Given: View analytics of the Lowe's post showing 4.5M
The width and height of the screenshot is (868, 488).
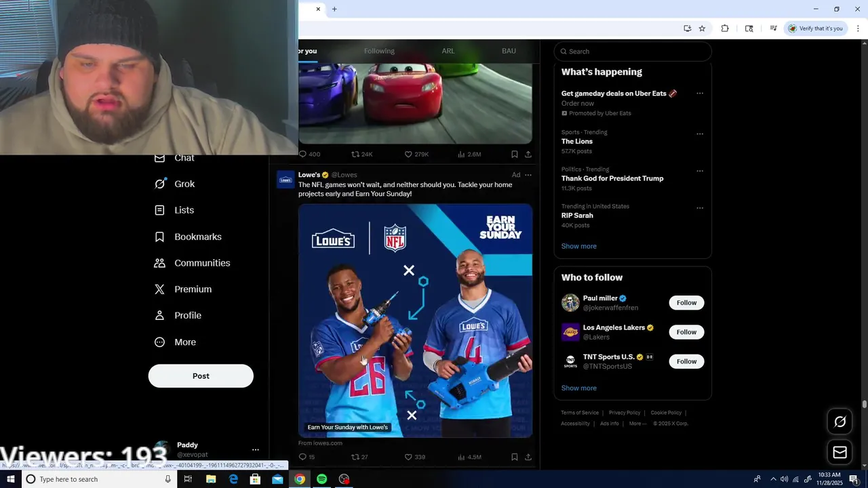Looking at the screenshot, I should [469, 457].
